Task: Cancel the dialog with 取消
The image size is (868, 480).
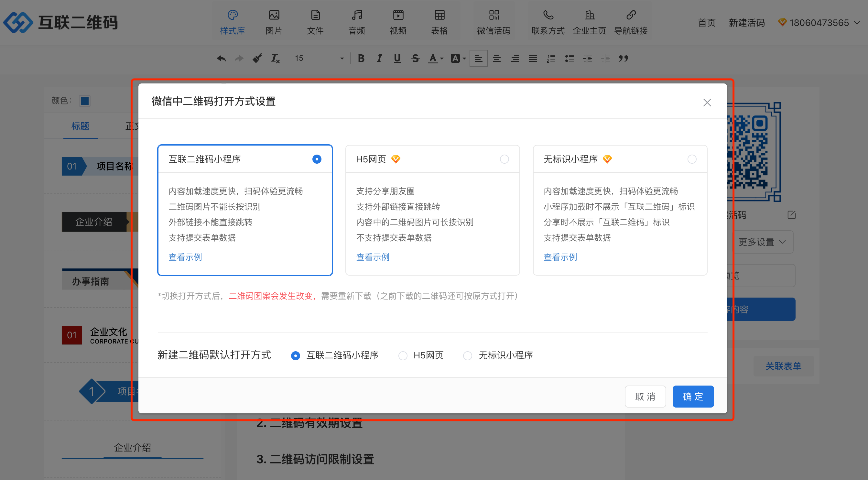Action: 645,397
